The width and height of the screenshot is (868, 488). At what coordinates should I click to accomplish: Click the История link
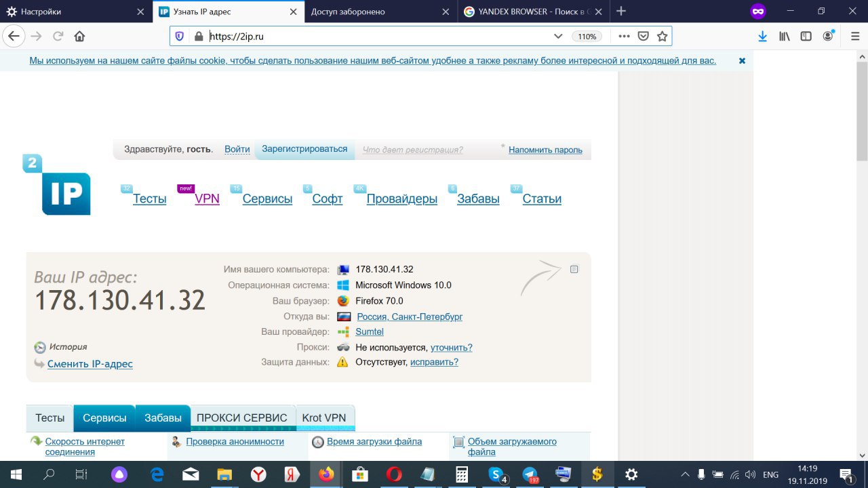tap(68, 347)
